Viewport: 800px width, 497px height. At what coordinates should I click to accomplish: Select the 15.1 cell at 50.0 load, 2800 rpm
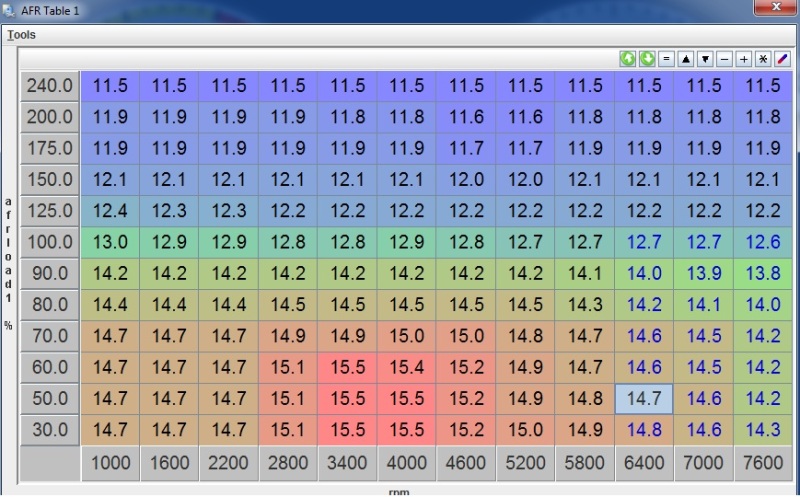coord(288,399)
